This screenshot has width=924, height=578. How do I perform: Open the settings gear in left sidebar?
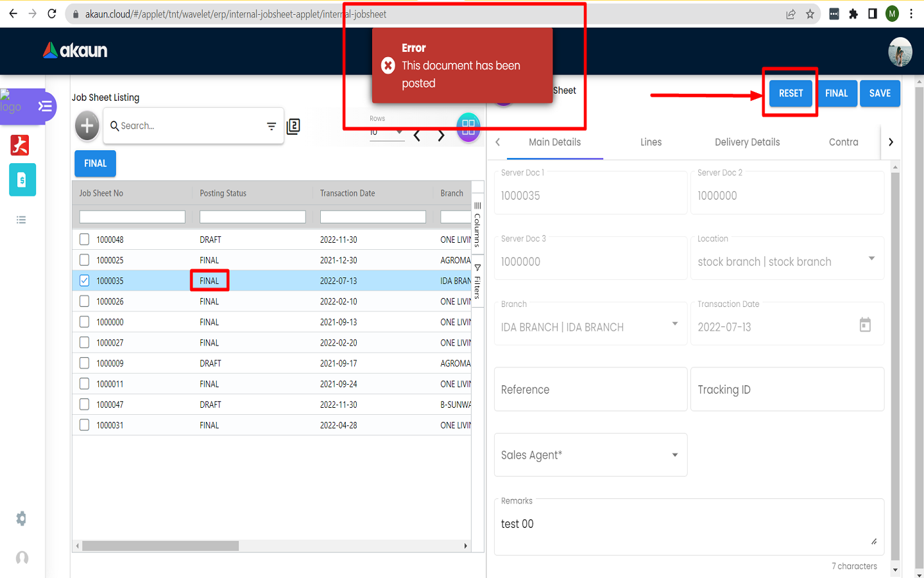[21, 518]
